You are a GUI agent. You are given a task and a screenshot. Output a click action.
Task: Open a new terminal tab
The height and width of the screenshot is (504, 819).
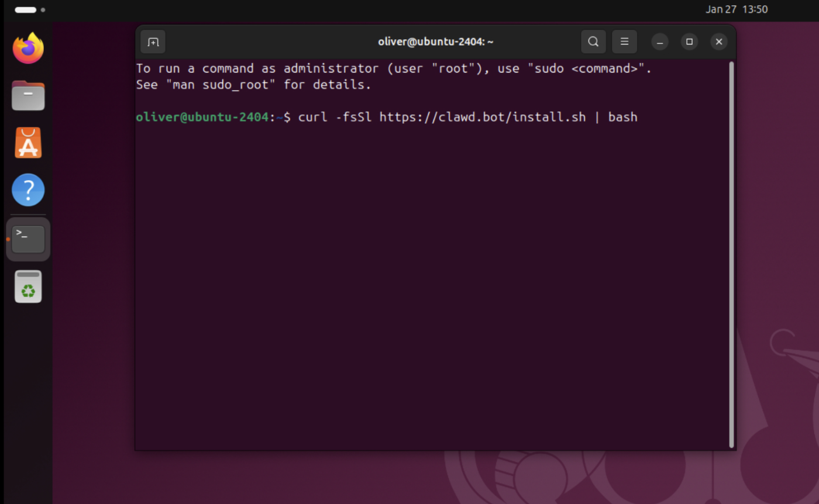click(x=153, y=42)
